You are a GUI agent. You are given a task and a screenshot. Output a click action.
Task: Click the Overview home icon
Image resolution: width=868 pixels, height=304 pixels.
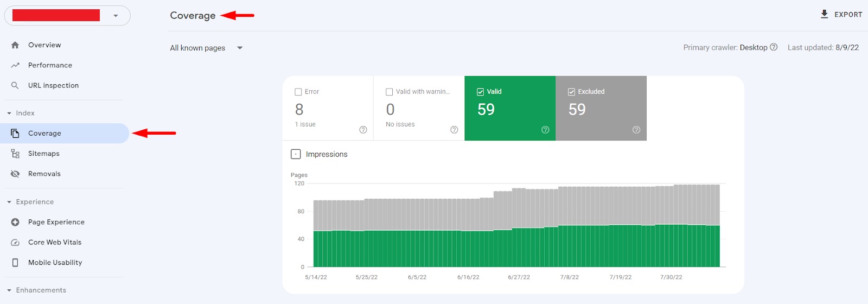pos(15,45)
